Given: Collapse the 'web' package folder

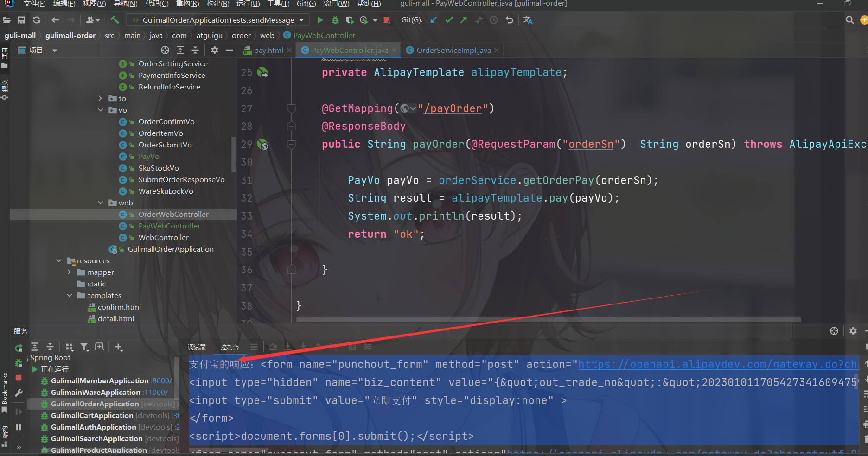Looking at the screenshot, I should [x=100, y=203].
